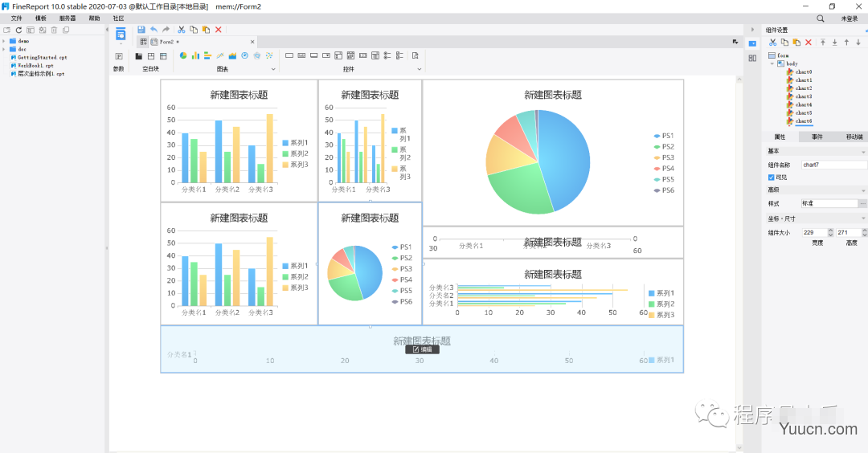Click the red Delete X in the main toolbar
Viewport: 868px width, 453px height.
(x=218, y=29)
